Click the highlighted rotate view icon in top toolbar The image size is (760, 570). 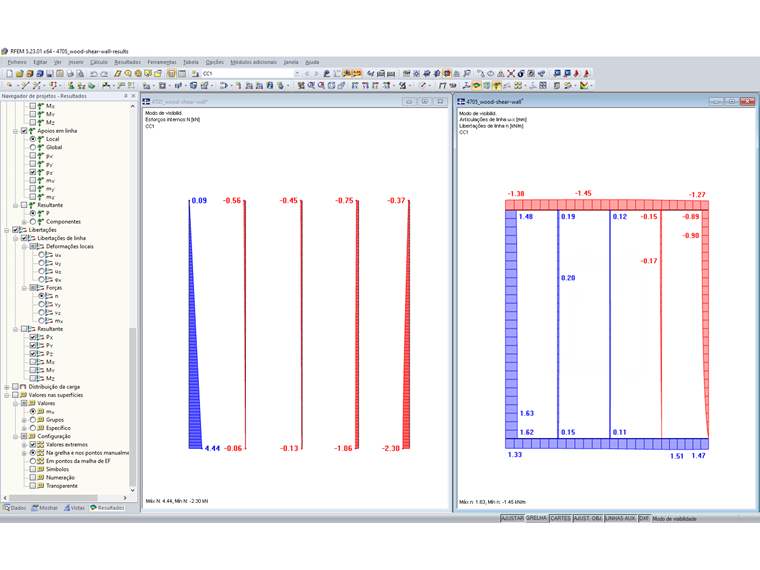coord(446,73)
